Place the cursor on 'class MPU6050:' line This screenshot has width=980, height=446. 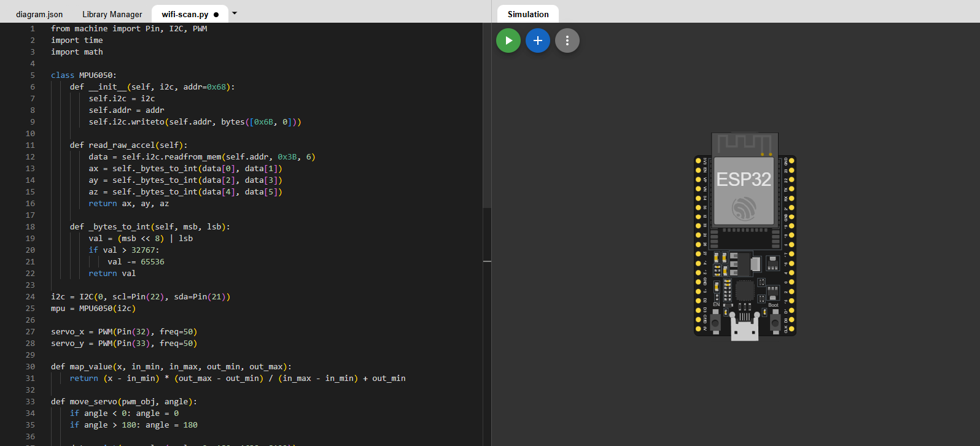84,75
